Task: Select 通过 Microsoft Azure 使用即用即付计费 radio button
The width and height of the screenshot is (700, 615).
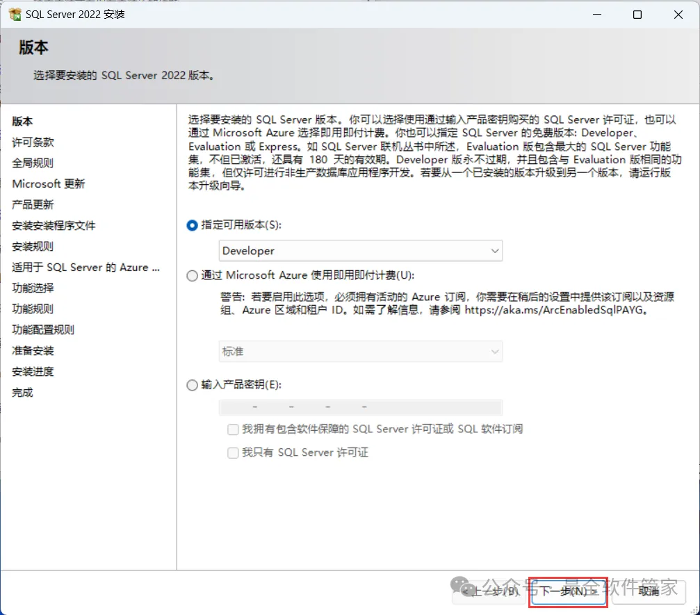Action: [x=192, y=276]
